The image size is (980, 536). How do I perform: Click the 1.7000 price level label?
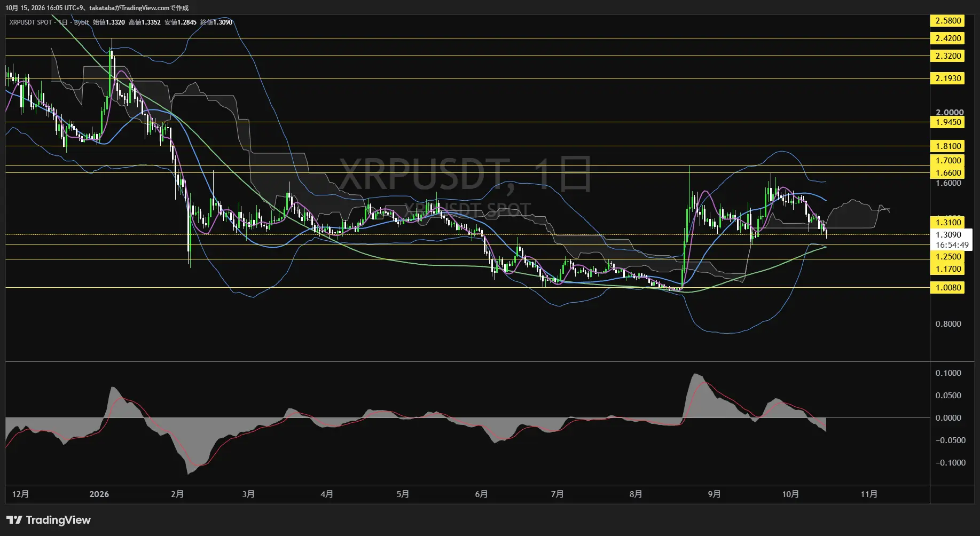(947, 161)
